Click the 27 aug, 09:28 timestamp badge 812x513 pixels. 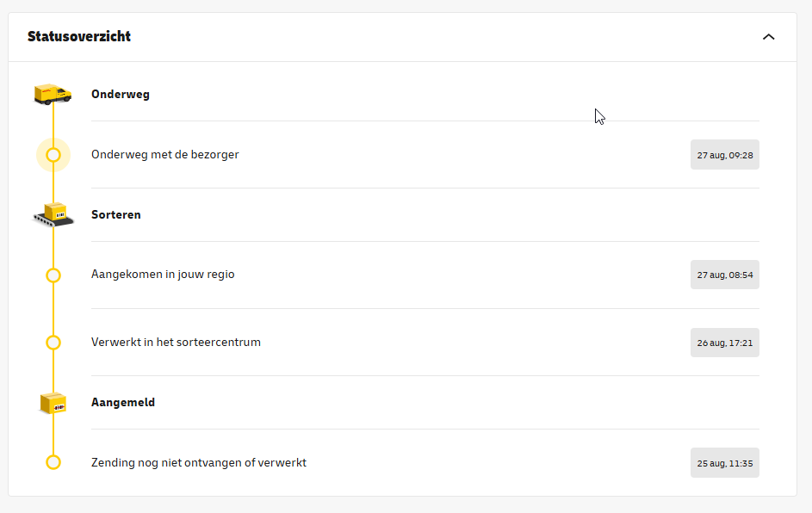(724, 155)
